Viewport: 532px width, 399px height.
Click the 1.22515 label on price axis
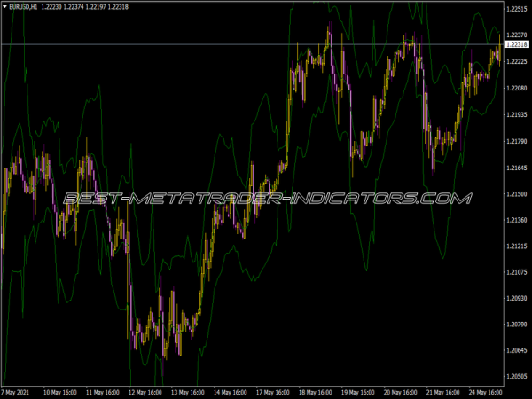(516, 9)
